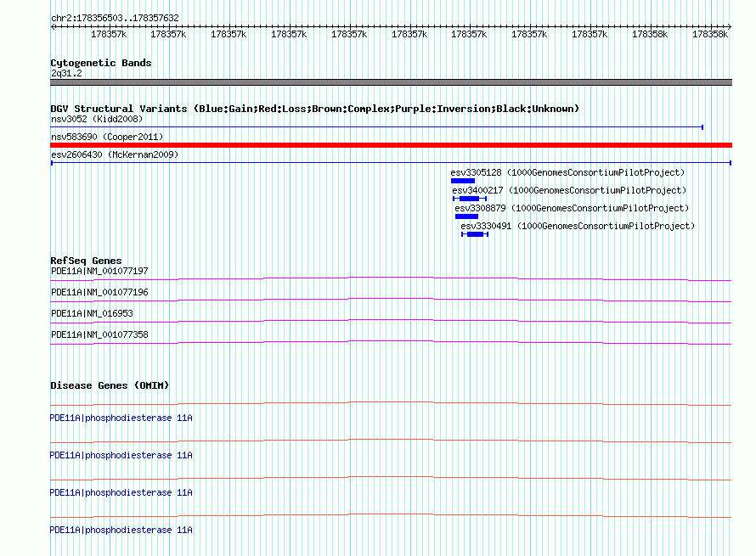Select the PDE11A|NM_001077197 transcript label
The height and width of the screenshot is (556, 756).
(x=99, y=272)
